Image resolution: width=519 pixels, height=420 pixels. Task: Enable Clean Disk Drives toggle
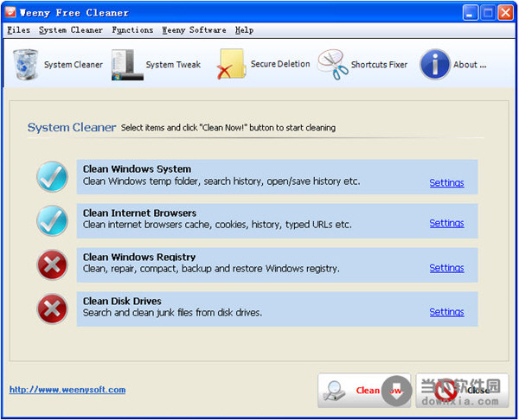pyautogui.click(x=52, y=309)
